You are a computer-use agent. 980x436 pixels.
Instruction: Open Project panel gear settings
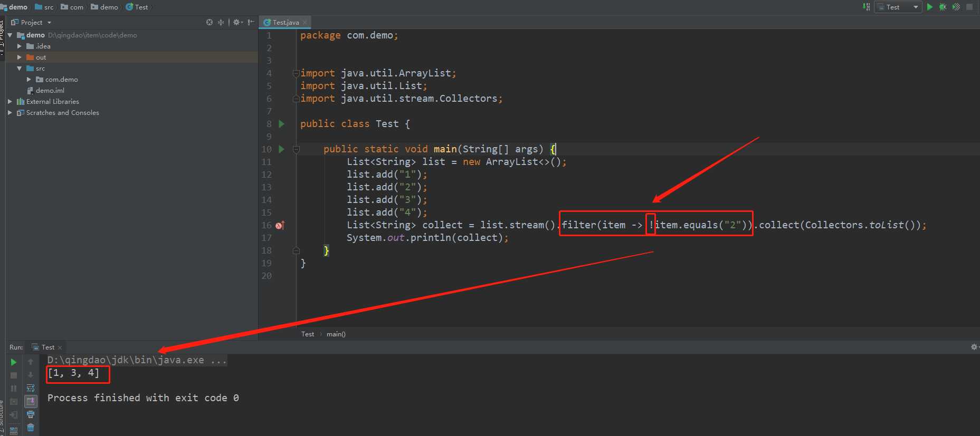[237, 22]
